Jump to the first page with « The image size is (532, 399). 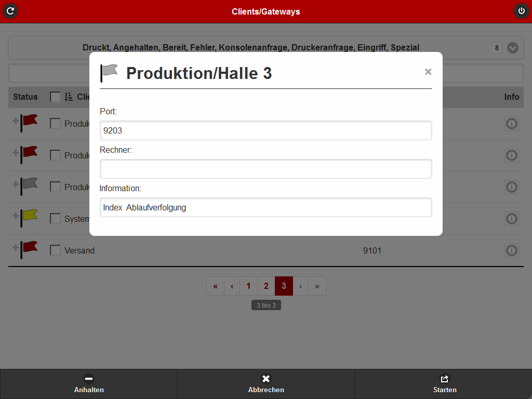215,286
